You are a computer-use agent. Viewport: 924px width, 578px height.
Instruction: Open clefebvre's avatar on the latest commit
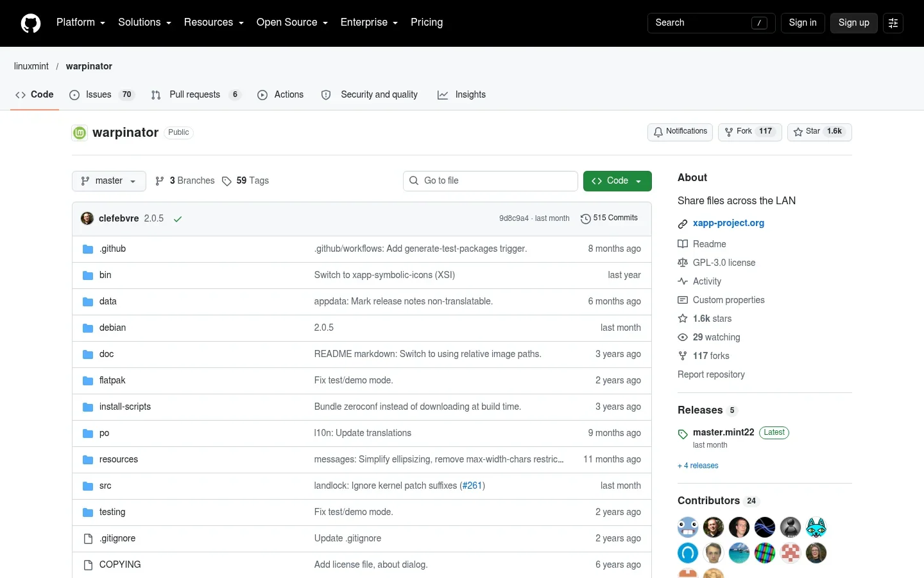click(x=87, y=218)
